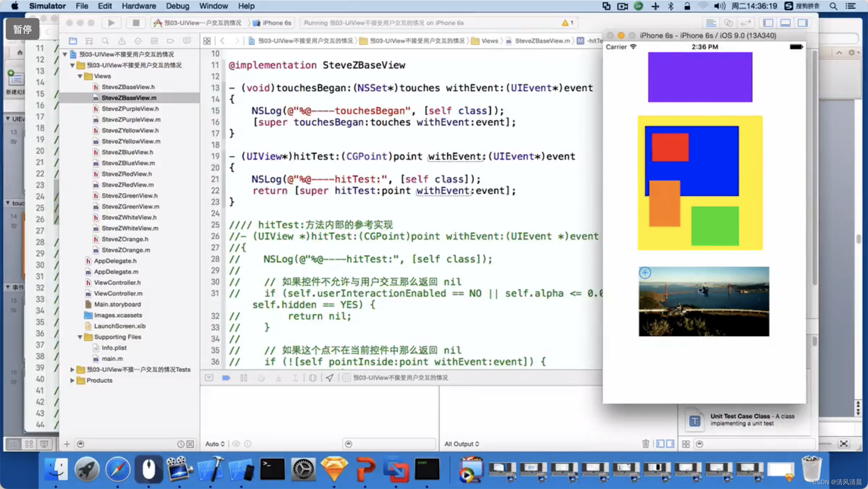
Task: Show only the variables view pane toggle
Action: pyautogui.click(x=660, y=443)
